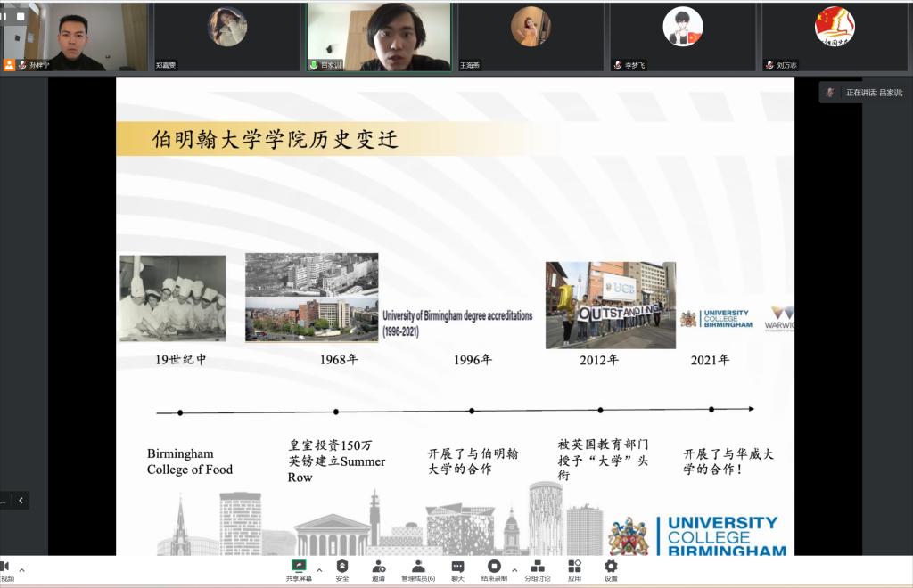Toggle the camera video (视频) button
The image size is (913, 588).
(x=5, y=568)
